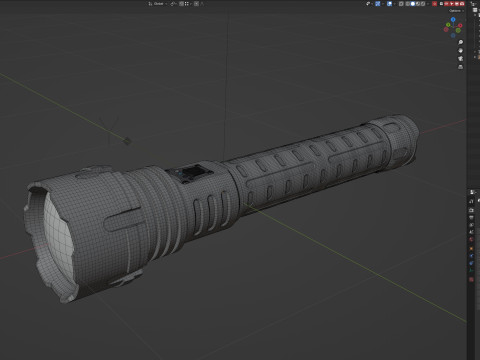Open the Global transform orientation dropdown
The image size is (480, 360).
(157, 4)
